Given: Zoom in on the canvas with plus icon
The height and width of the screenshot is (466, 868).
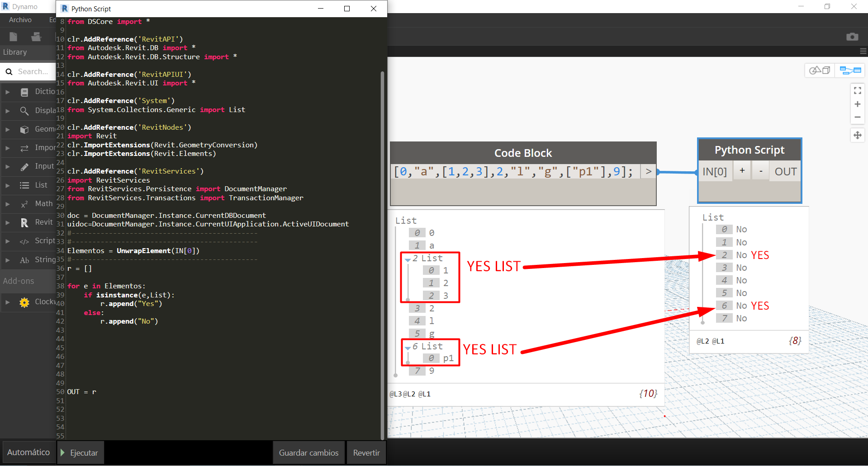Looking at the screenshot, I should click(858, 104).
